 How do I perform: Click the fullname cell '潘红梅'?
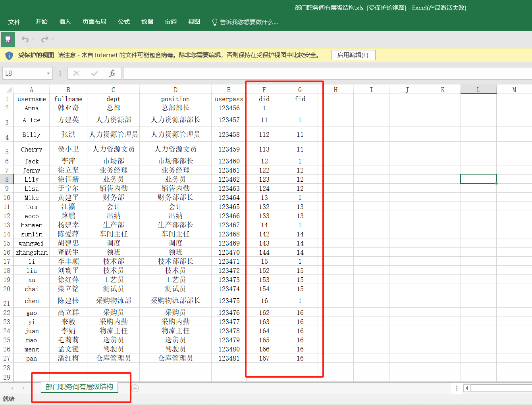coord(68,358)
